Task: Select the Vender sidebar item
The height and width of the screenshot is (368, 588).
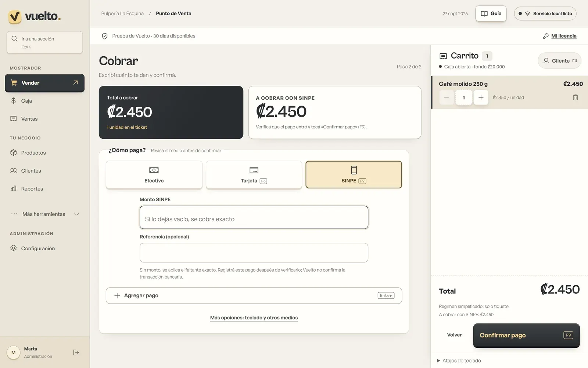Action: click(44, 83)
